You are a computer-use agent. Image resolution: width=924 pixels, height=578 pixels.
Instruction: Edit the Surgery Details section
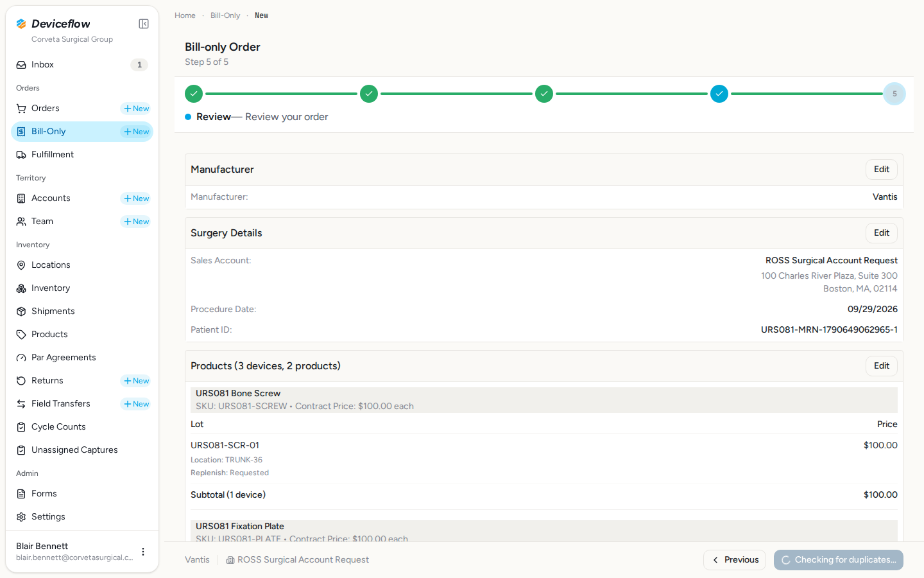pos(882,233)
